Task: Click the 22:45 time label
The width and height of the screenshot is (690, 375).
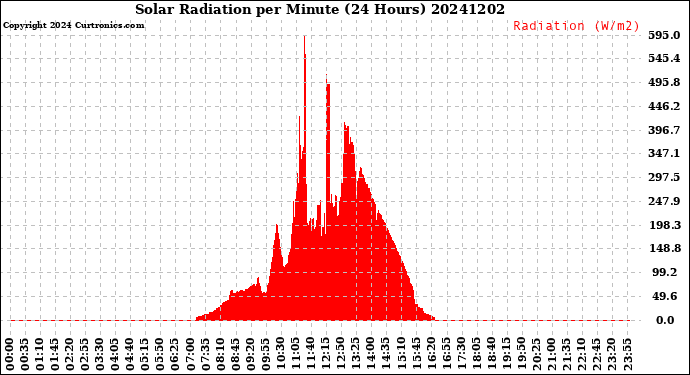Action: point(597,355)
